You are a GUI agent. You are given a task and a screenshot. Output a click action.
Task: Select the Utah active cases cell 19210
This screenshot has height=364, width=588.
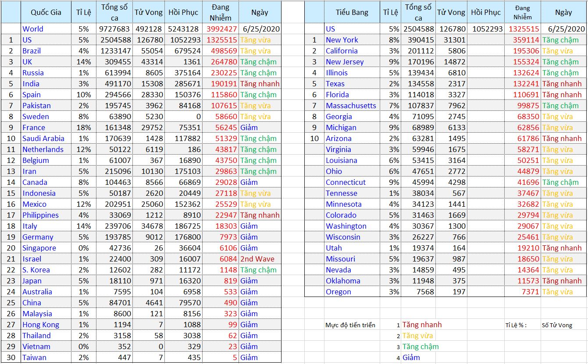point(523,248)
